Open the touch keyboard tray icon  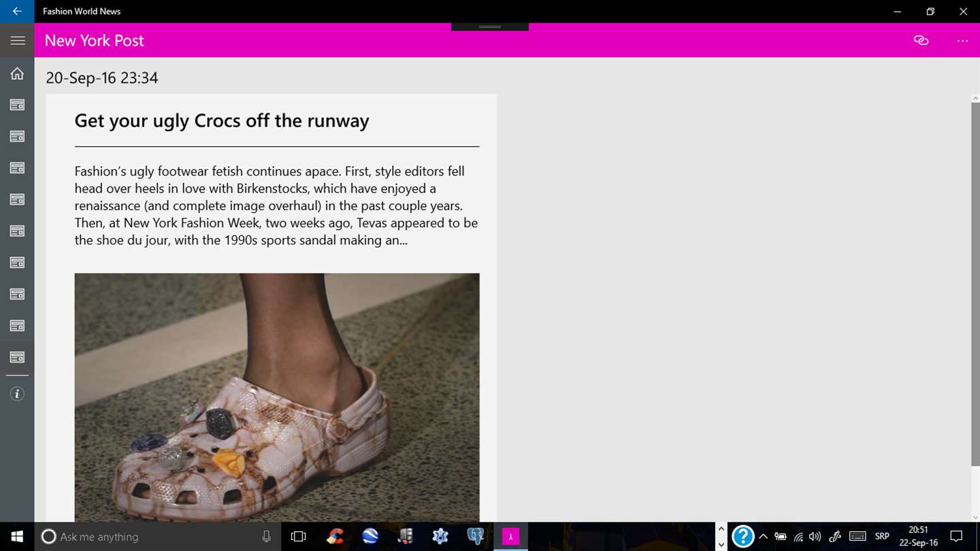click(857, 537)
